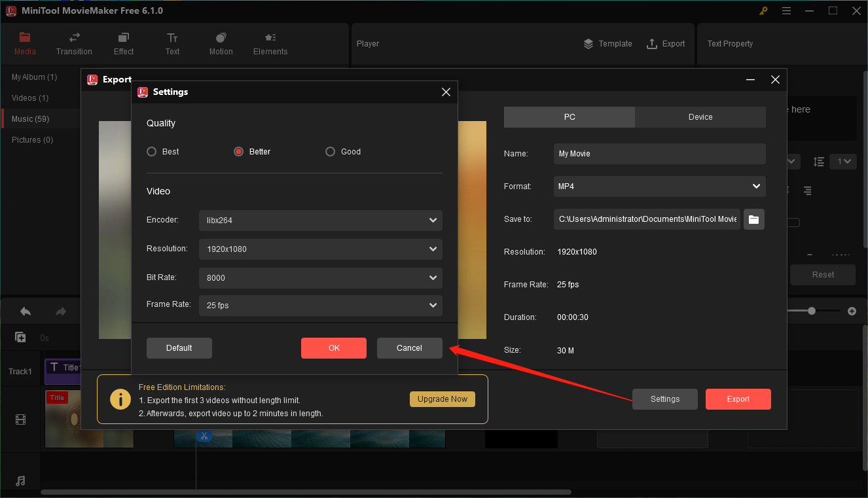Screen dimensions: 868x498
Task: Select Videos (1) in sidebar
Action: (x=30, y=98)
